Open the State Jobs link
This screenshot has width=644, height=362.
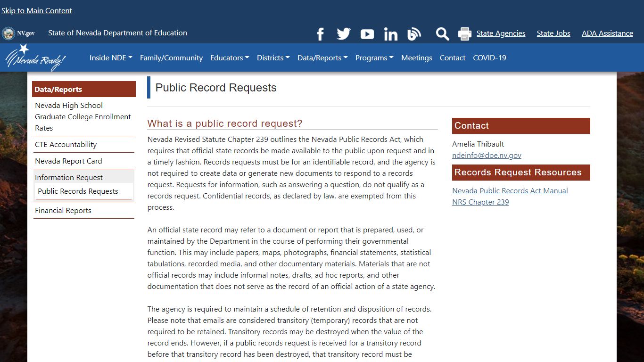(x=553, y=33)
